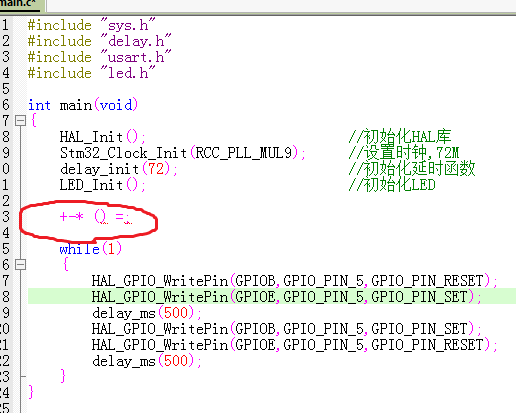Click the main function closing brace
The width and height of the screenshot is (516, 413).
tap(31, 392)
